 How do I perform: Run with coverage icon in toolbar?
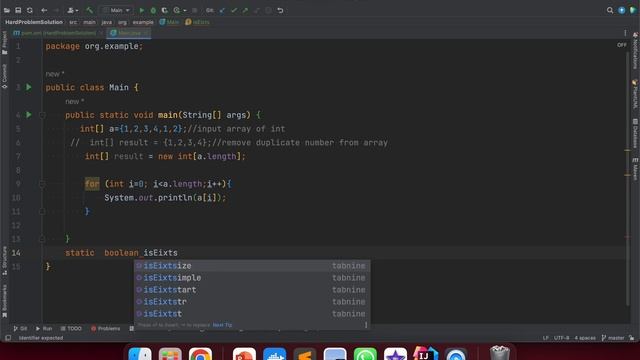click(x=164, y=10)
